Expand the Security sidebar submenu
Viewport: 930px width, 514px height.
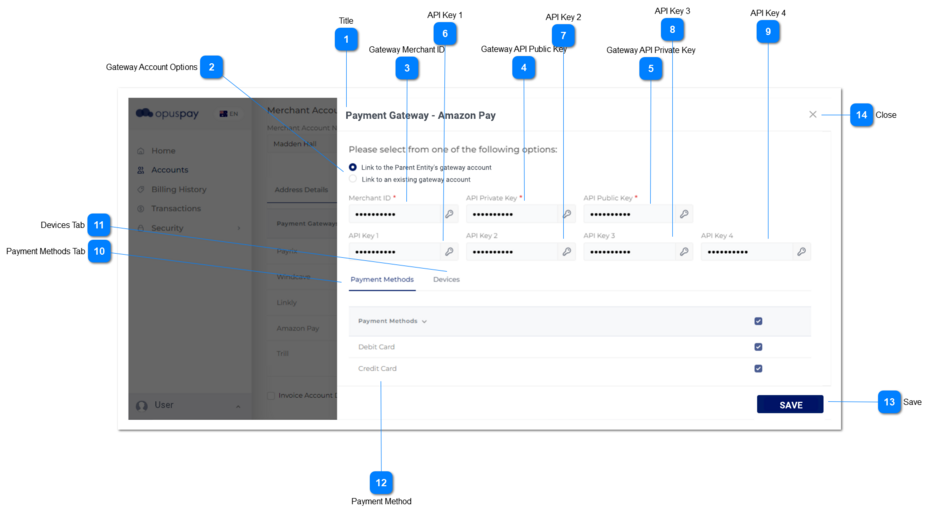coord(238,229)
